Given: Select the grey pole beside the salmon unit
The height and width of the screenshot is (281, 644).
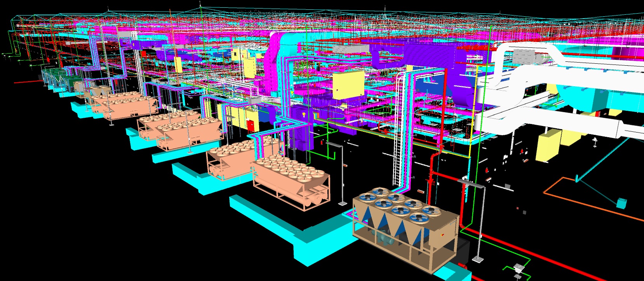Looking at the screenshot, I should (341, 175).
